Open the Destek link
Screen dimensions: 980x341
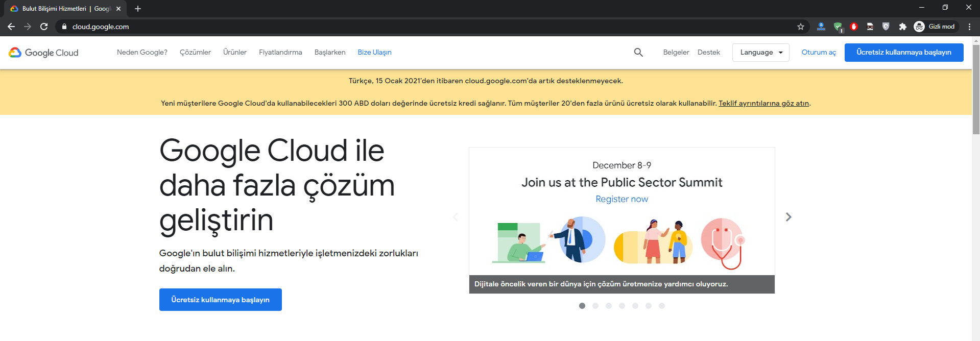pos(709,52)
